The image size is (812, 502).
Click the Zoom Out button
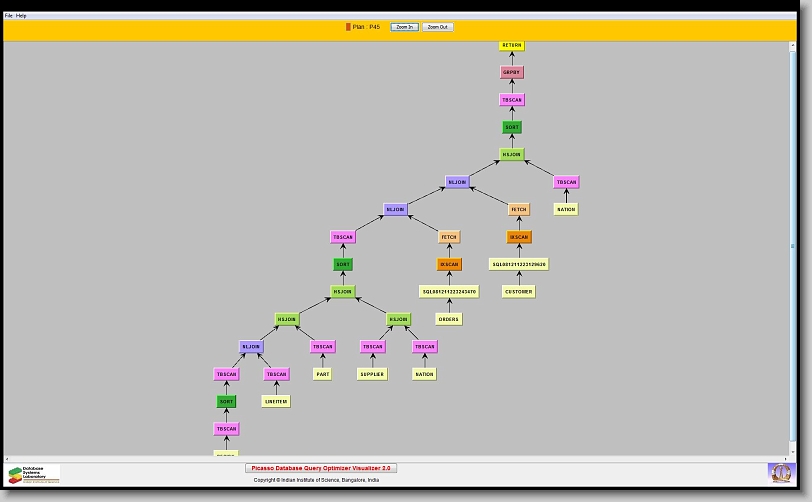pyautogui.click(x=437, y=27)
